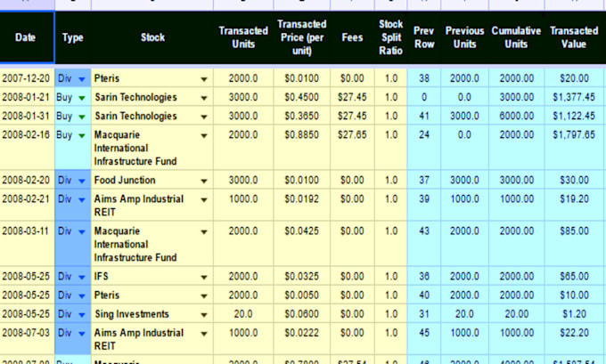
Task: Expand Stock dropdown for 2007-12-20 Pteris
Action: 204,79
